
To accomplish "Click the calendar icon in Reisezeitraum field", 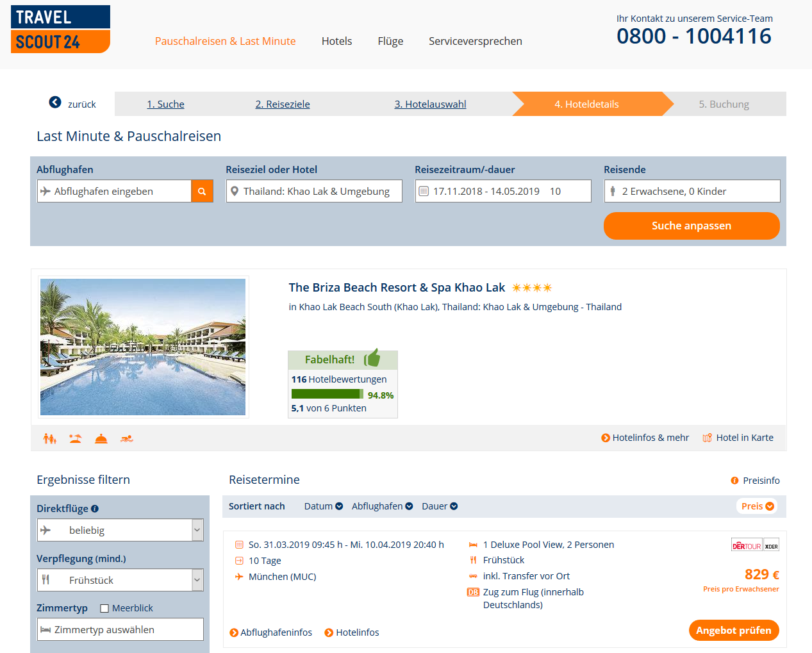I will click(424, 191).
